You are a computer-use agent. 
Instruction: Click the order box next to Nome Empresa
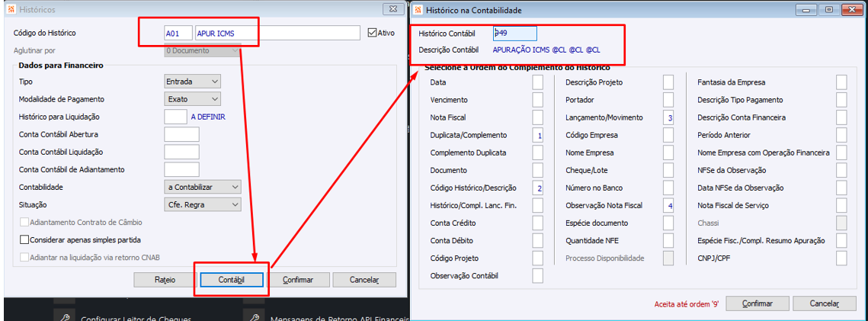tap(668, 152)
